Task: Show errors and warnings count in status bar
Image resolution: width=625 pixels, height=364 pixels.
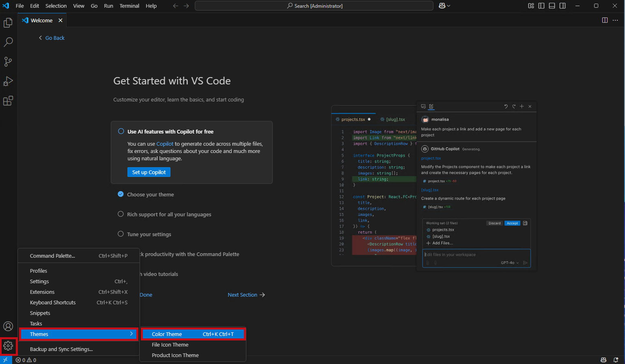Action: (26, 360)
